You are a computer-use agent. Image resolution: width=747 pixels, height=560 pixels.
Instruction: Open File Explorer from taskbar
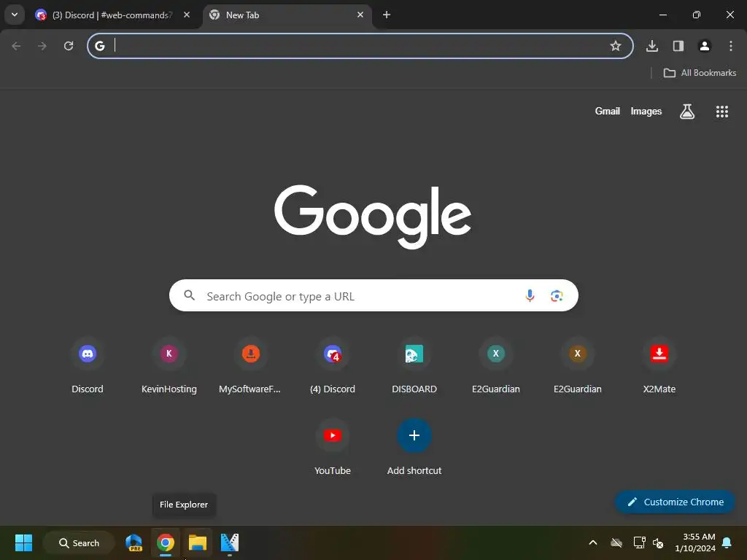(x=197, y=542)
